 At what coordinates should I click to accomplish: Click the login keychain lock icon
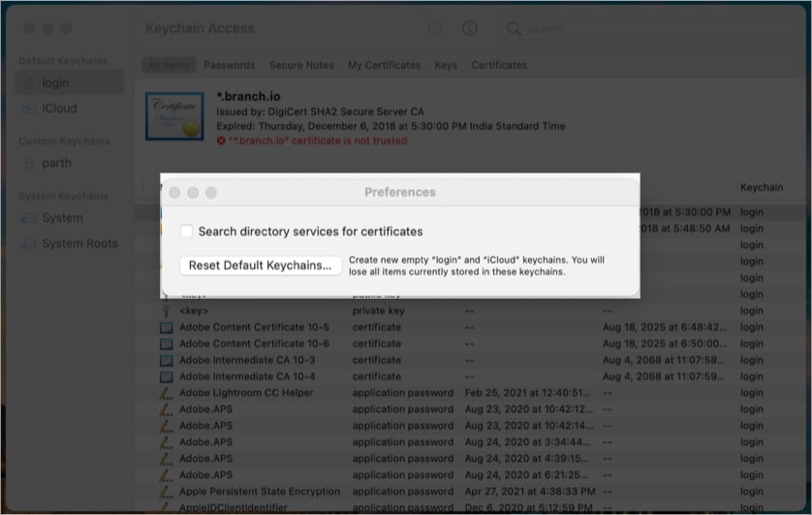click(x=29, y=82)
